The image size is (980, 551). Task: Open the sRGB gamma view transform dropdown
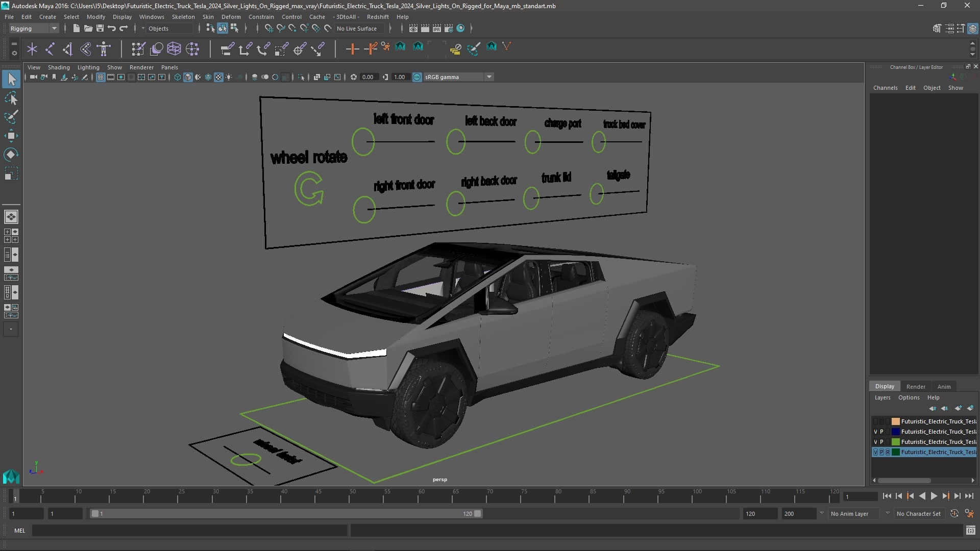pyautogui.click(x=458, y=77)
